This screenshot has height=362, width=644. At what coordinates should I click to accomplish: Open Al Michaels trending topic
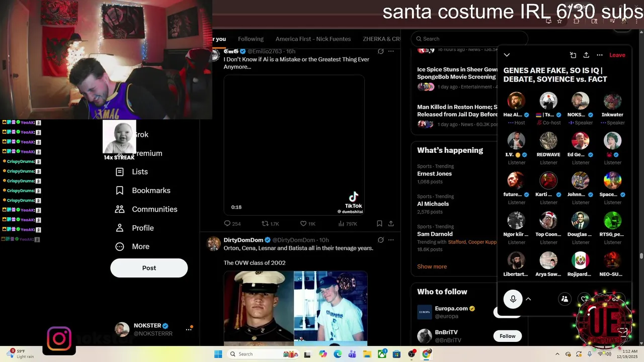[x=433, y=204]
